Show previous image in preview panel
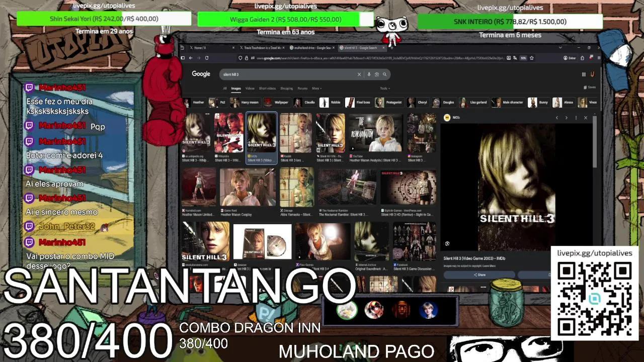This screenshot has width=644, height=362. pos(556,118)
